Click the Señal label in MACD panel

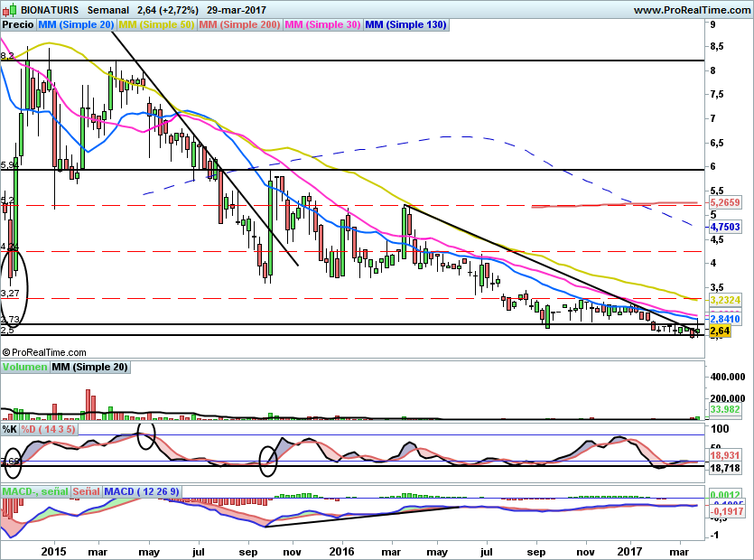[86, 491]
